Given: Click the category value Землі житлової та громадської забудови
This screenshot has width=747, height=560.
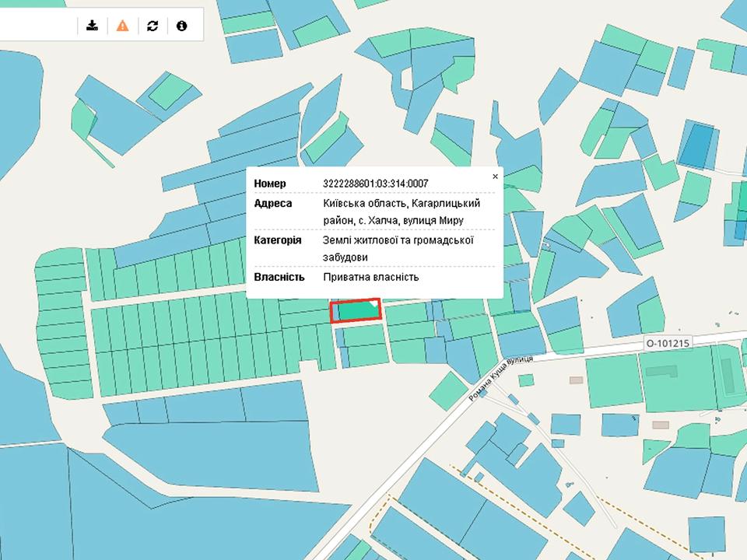Looking at the screenshot, I should click(398, 248).
